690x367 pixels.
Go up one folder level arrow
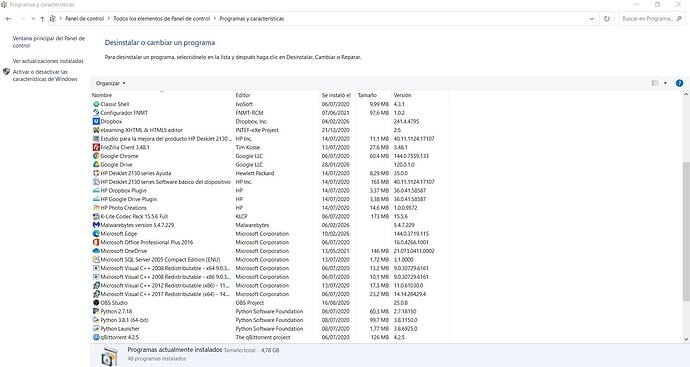tap(42, 19)
